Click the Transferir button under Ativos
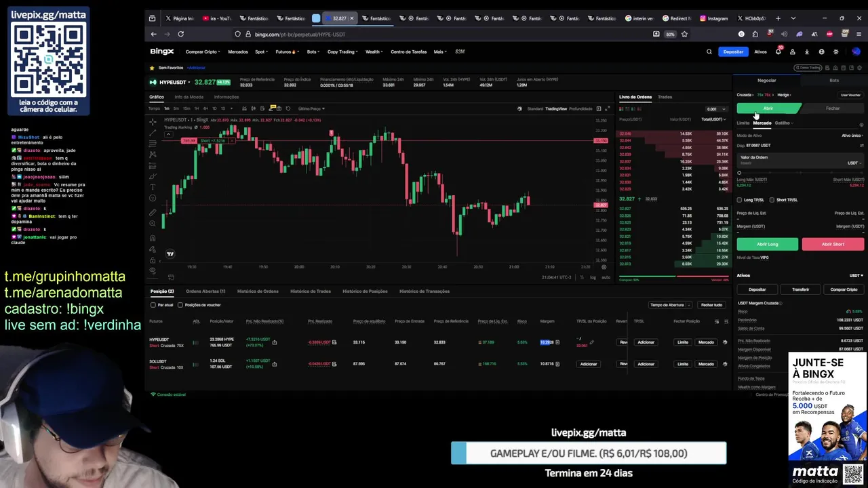 coord(800,289)
